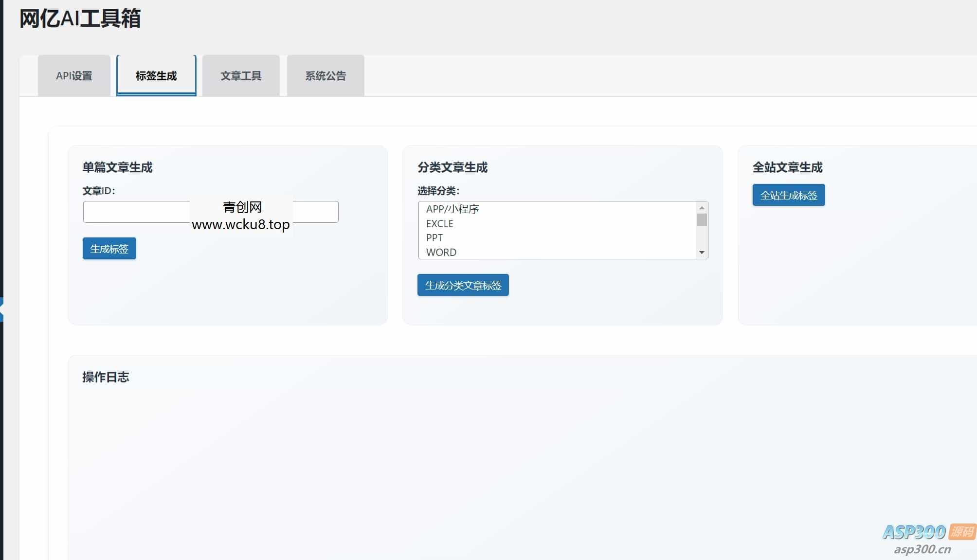This screenshot has width=977, height=560.
Task: Click the 网亿AI工具箱 page title
Action: tap(79, 19)
